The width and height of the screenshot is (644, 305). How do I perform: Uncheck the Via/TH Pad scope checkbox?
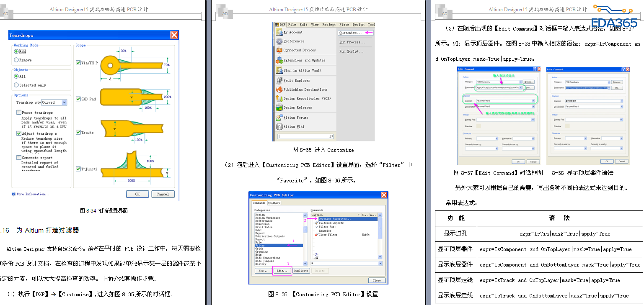78,63
